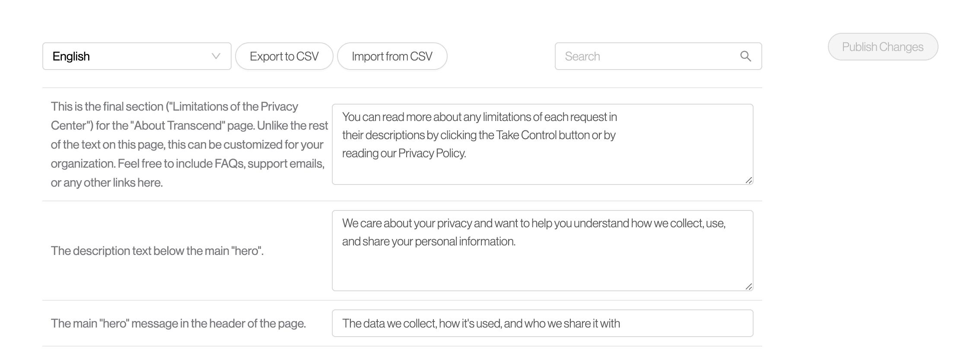The width and height of the screenshot is (980, 350).
Task: Click the Import from CSV button
Action: [392, 56]
